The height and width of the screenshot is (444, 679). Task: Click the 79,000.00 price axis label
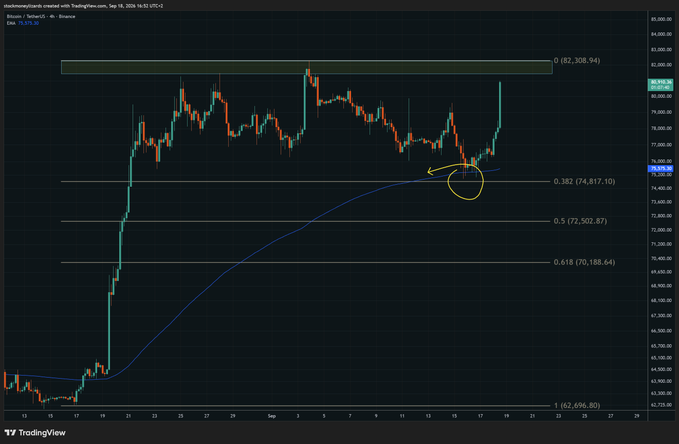pos(661,112)
